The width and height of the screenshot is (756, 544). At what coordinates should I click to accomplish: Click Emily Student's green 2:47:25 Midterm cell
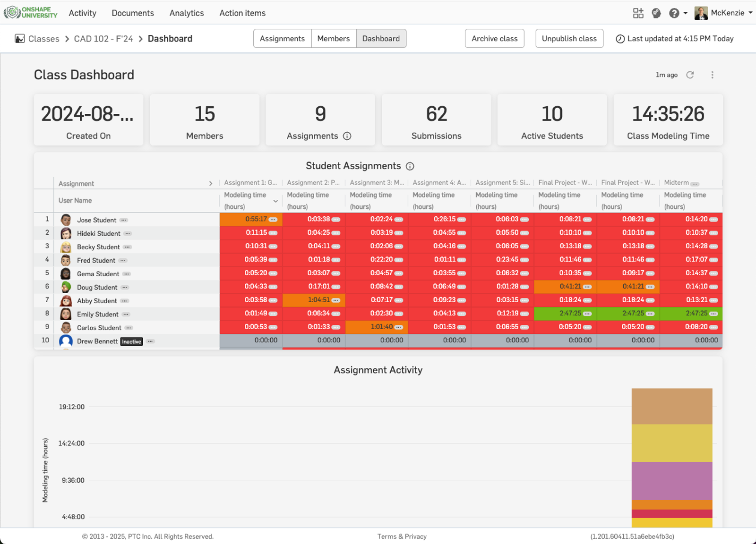pos(691,314)
